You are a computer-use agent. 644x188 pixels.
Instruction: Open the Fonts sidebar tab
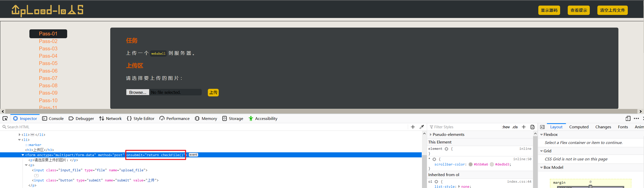point(623,127)
